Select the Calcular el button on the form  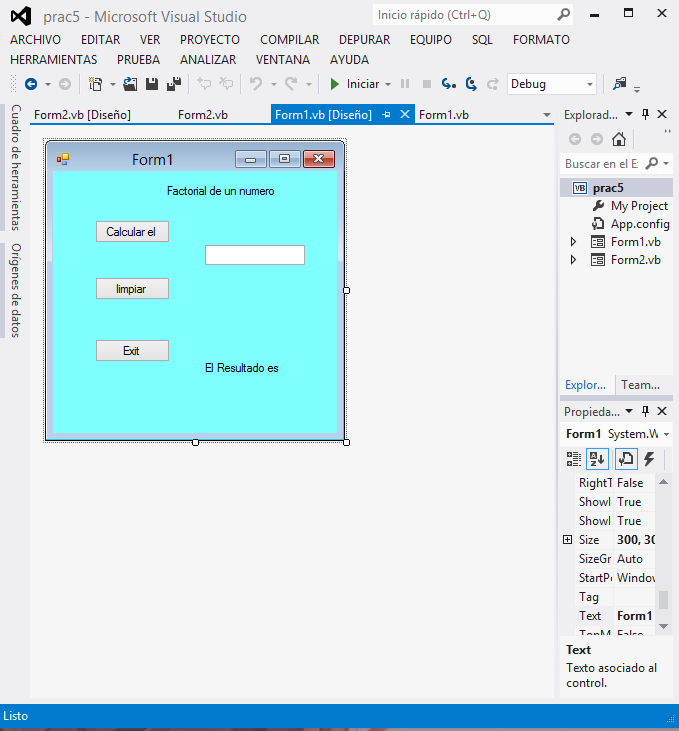click(132, 232)
